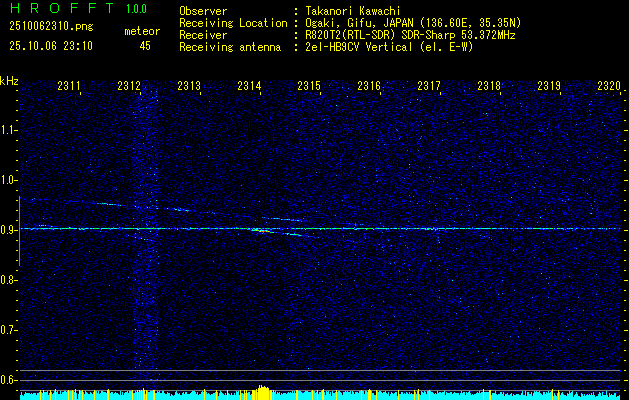Select the meteor count value 45

click(145, 46)
